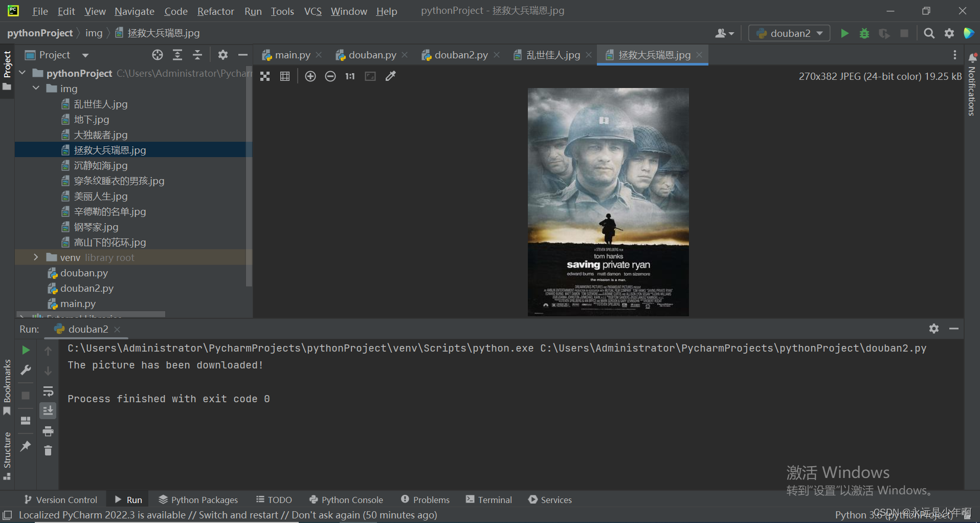
Task: Pin the Run tab
Action: pos(26,446)
